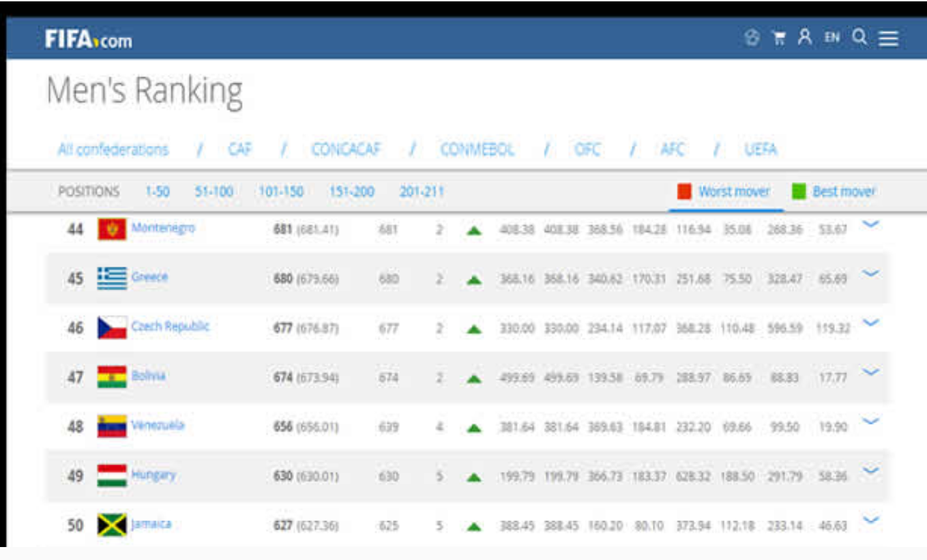Click the Venezuela flag icon
Viewport: 927px width, 560px height.
(112, 426)
